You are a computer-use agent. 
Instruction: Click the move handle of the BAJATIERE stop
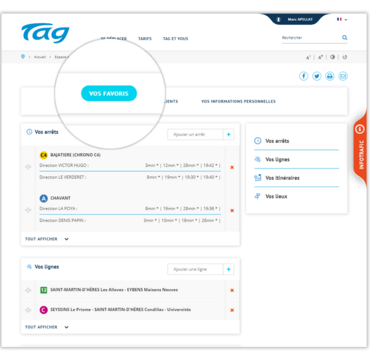pos(28,167)
